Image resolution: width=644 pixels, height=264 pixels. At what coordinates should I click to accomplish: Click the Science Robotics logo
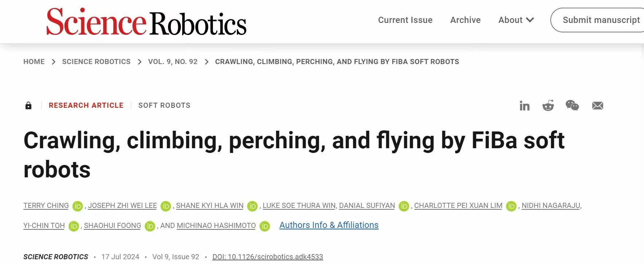pyautogui.click(x=146, y=22)
